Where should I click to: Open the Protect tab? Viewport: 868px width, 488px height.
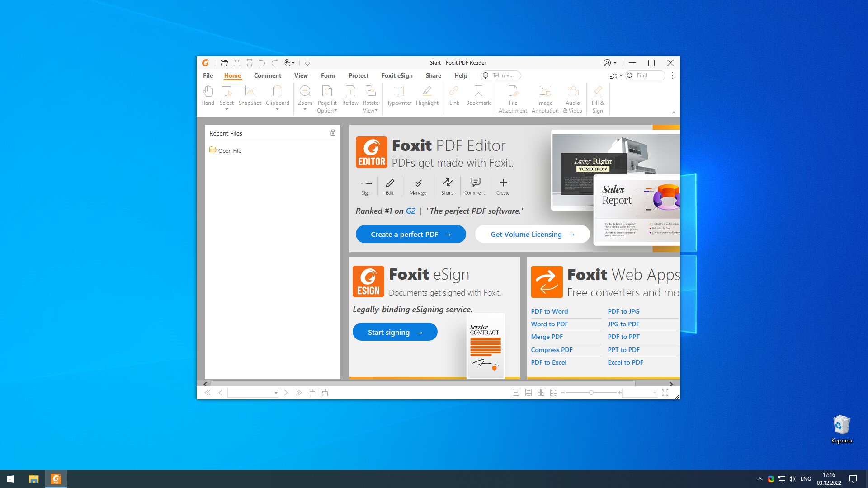[x=358, y=75]
